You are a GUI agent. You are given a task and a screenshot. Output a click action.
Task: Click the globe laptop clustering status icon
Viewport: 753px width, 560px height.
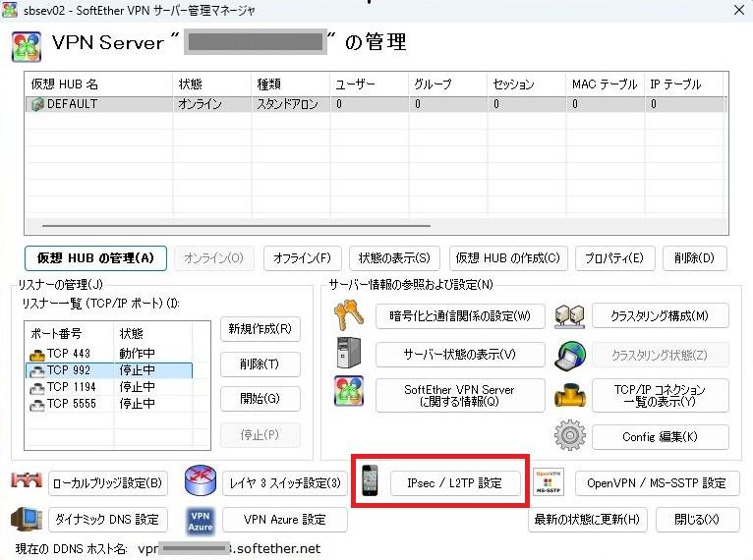tap(569, 356)
